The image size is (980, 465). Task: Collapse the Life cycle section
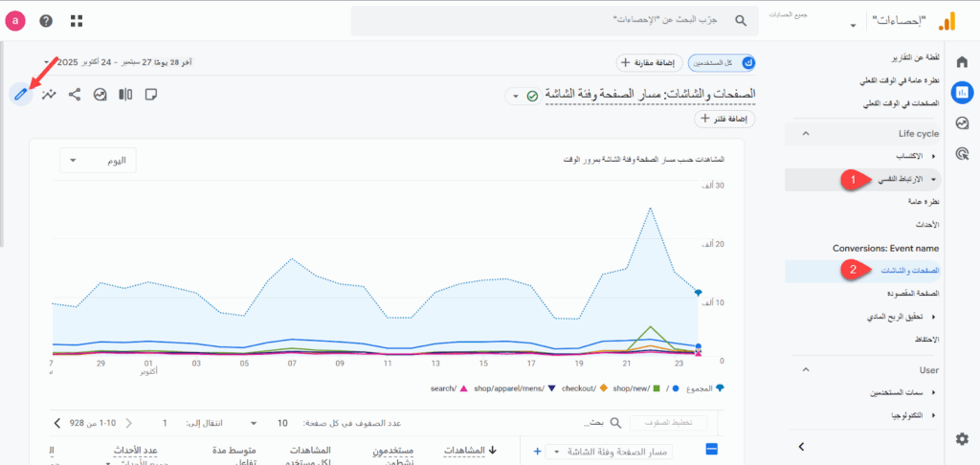tap(805, 133)
